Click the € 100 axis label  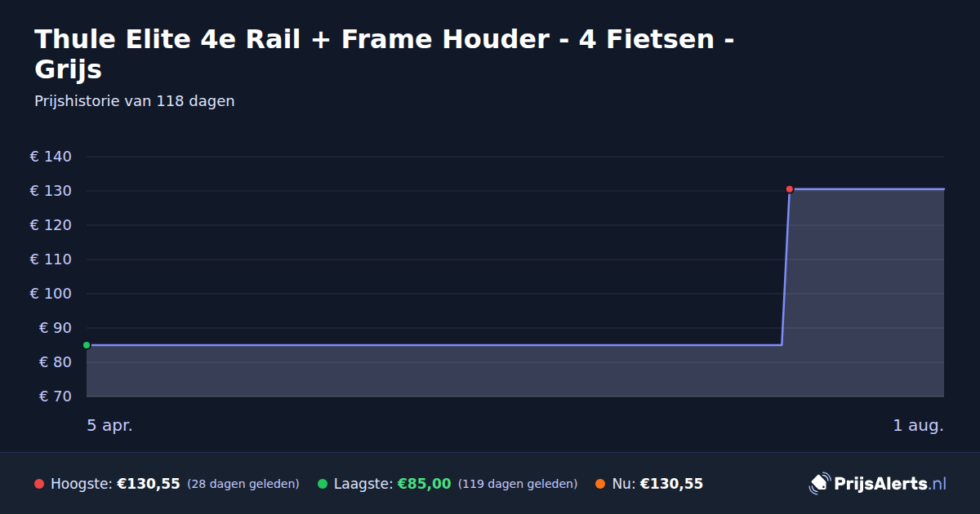(51, 294)
